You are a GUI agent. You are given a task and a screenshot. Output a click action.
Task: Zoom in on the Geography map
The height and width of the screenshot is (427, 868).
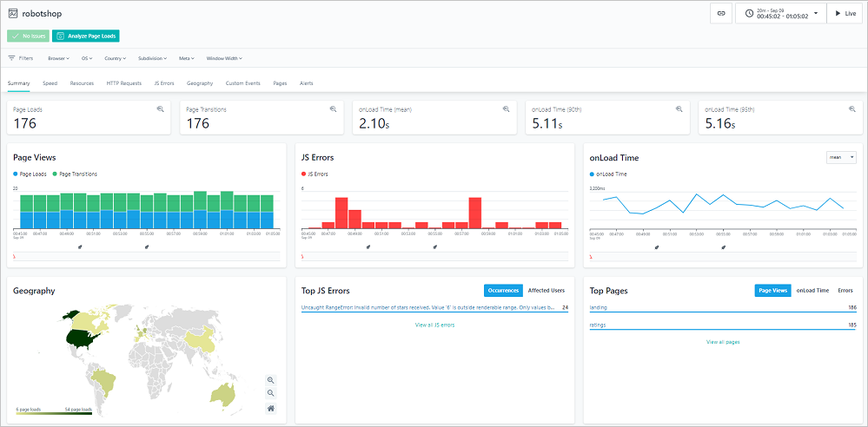pos(271,380)
